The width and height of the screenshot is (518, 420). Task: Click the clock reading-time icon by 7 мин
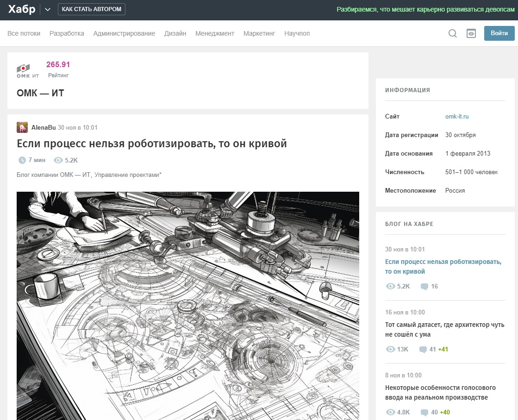[x=22, y=160]
